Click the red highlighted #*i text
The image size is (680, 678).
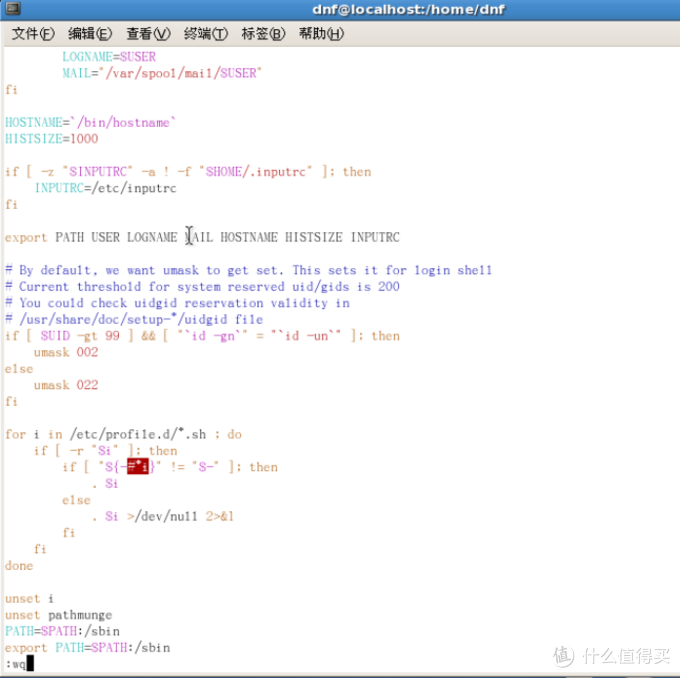click(138, 467)
